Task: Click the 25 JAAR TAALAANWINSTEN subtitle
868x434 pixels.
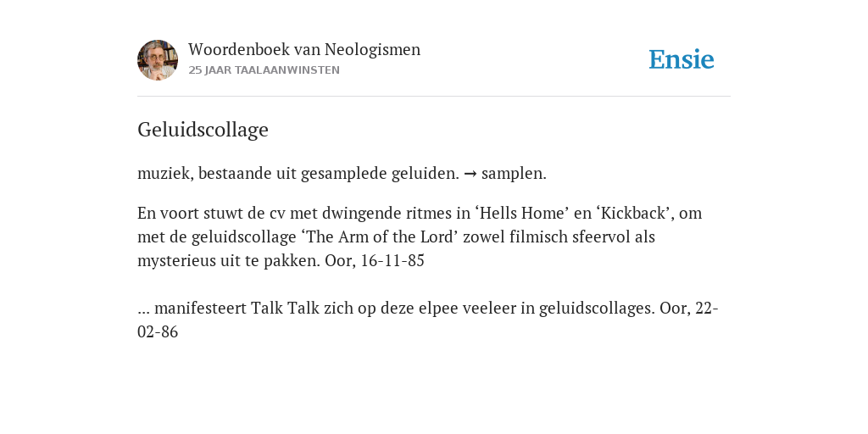Action: coord(264,70)
